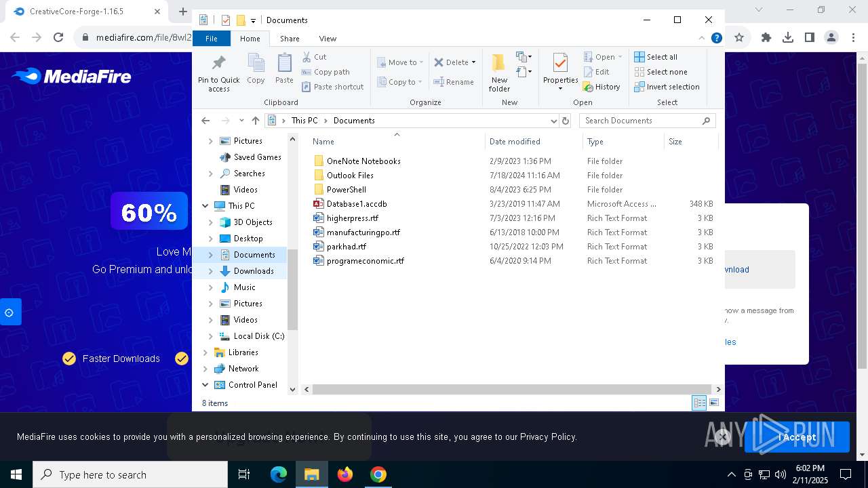Image resolution: width=868 pixels, height=488 pixels.
Task: Click Windows taskbar search box
Action: tap(130, 474)
